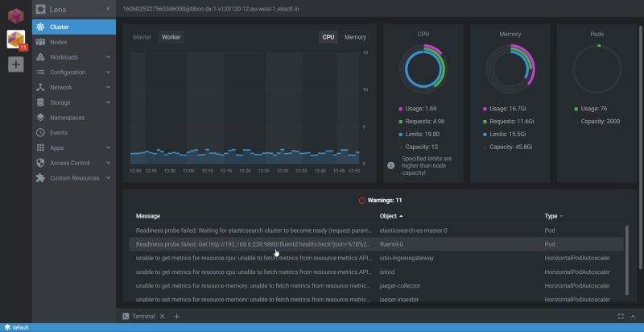Click the red Warnings alert icon
The width and height of the screenshot is (644, 332).
tap(361, 201)
